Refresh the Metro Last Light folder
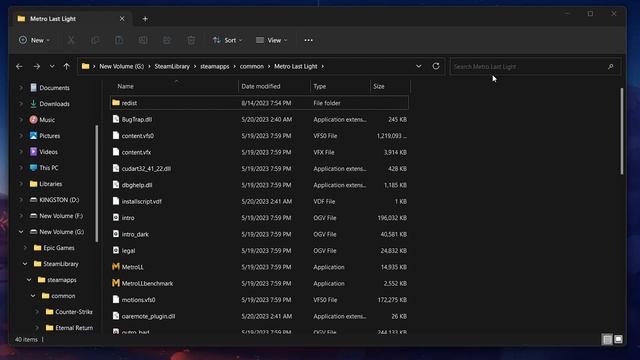 (436, 66)
